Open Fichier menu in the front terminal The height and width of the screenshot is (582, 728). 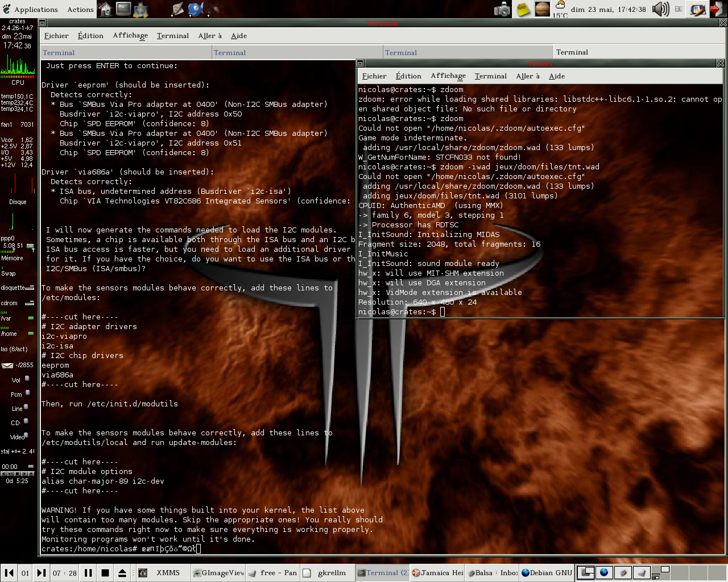click(374, 76)
